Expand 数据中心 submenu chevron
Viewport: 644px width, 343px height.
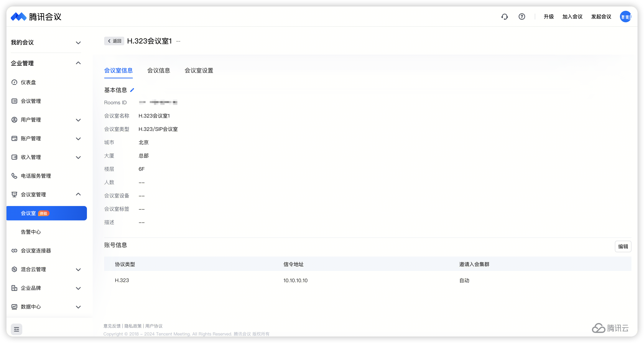coord(78,307)
